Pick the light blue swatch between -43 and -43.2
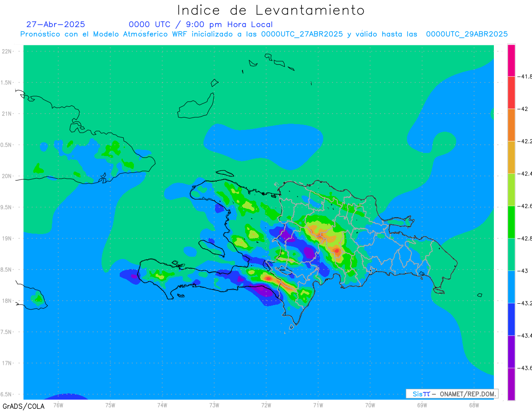The width and height of the screenshot is (532, 411). (x=511, y=286)
